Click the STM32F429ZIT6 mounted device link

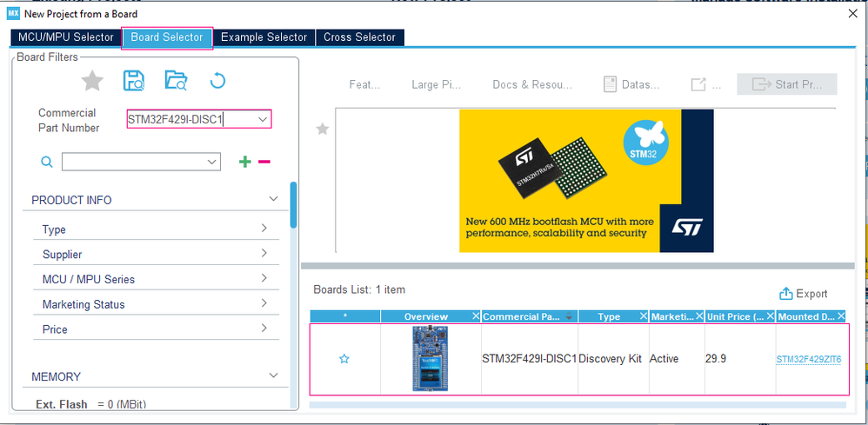(x=809, y=360)
